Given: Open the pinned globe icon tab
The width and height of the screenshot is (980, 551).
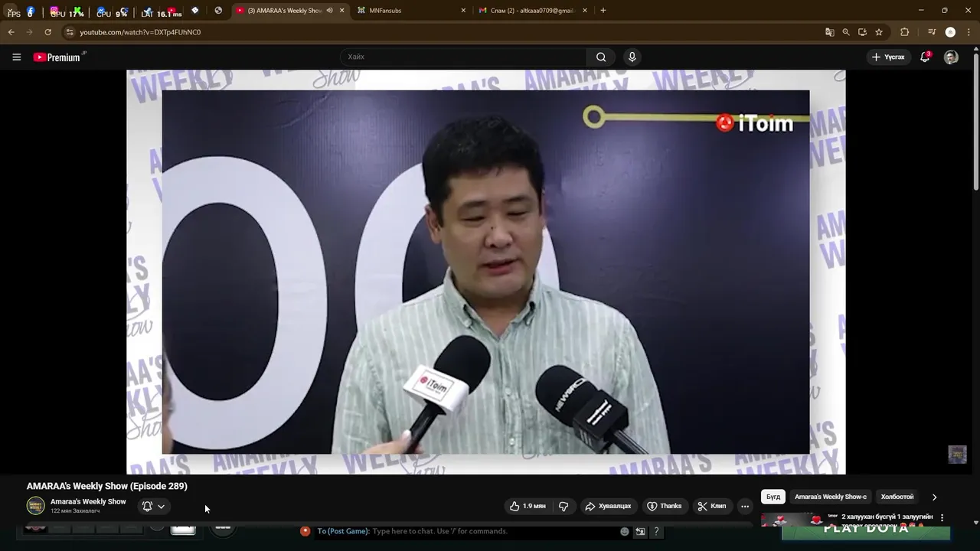Looking at the screenshot, I should tap(218, 11).
